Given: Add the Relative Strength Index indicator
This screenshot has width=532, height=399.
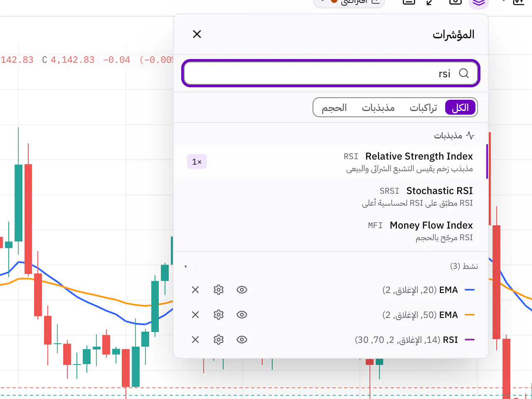Looking at the screenshot, I should coord(331,162).
